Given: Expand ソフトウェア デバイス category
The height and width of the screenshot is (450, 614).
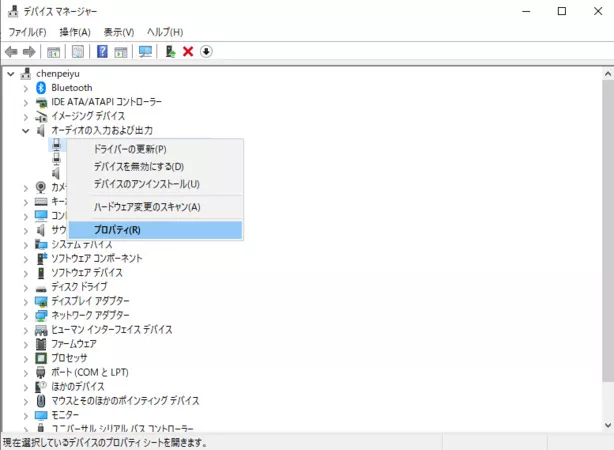Looking at the screenshot, I should pos(26,273).
